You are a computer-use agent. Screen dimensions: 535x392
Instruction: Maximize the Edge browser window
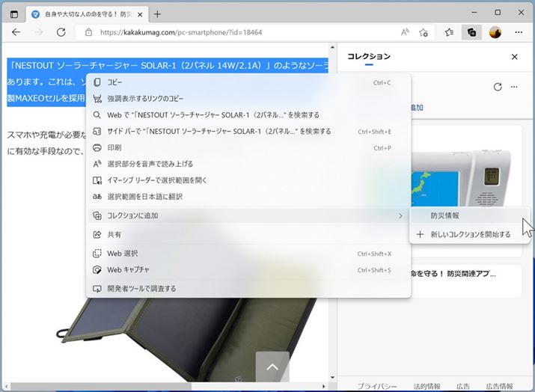click(498, 13)
